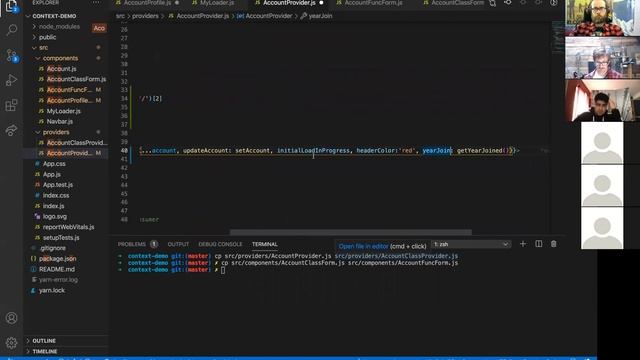Click the editor horizontal scrollbar thumb
Screen dimensions: 640x360
point(351,232)
